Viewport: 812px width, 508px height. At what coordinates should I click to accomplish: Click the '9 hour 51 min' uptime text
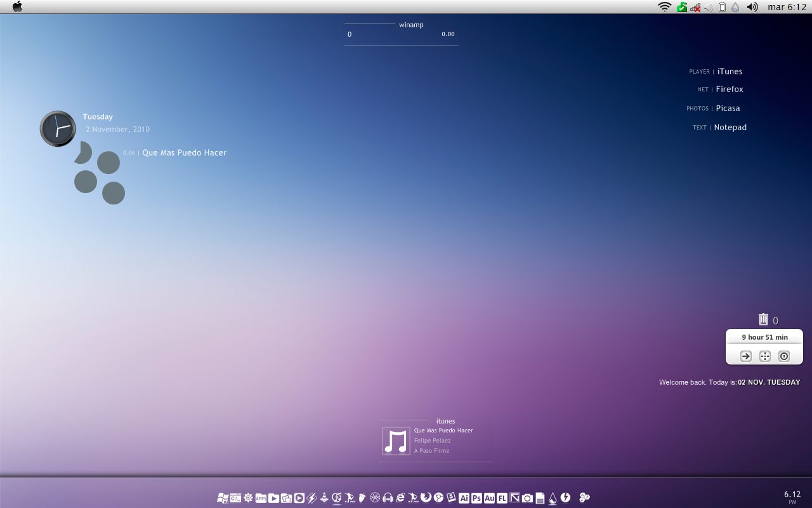(765, 337)
